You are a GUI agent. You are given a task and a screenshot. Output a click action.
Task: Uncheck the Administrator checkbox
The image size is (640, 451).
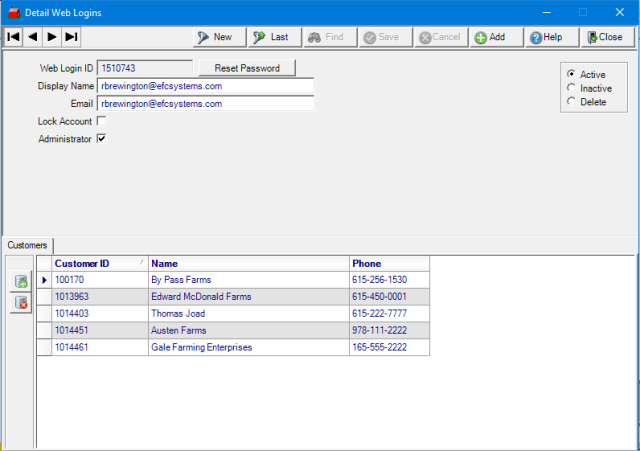(101, 139)
